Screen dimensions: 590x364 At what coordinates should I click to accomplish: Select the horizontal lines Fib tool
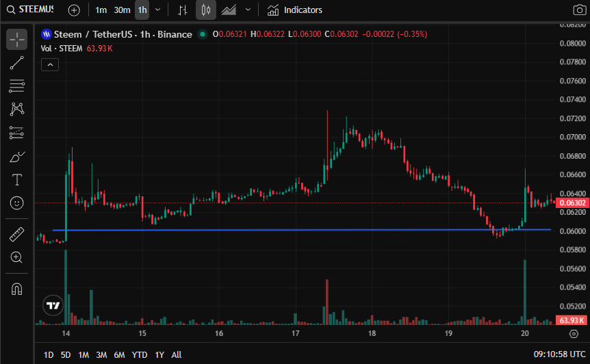click(16, 86)
